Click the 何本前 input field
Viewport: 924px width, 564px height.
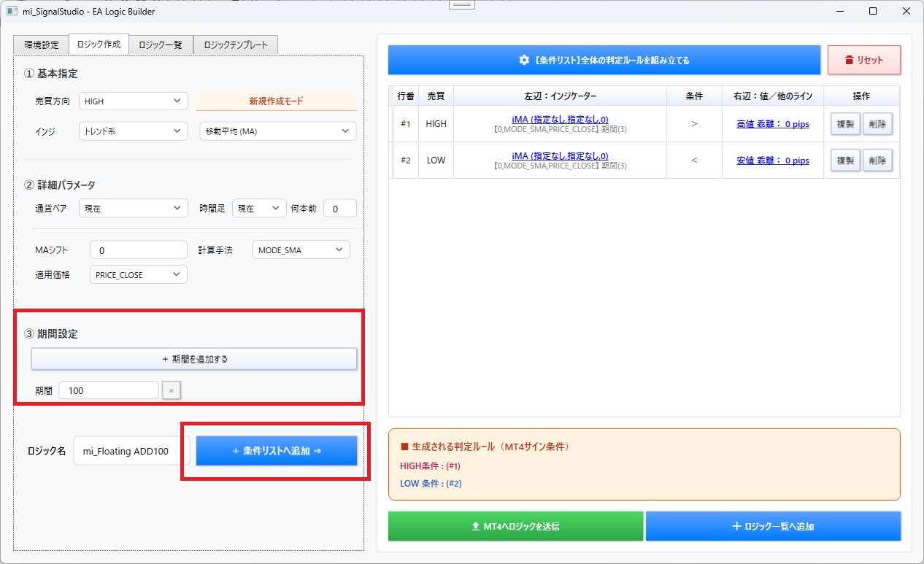tap(340, 209)
